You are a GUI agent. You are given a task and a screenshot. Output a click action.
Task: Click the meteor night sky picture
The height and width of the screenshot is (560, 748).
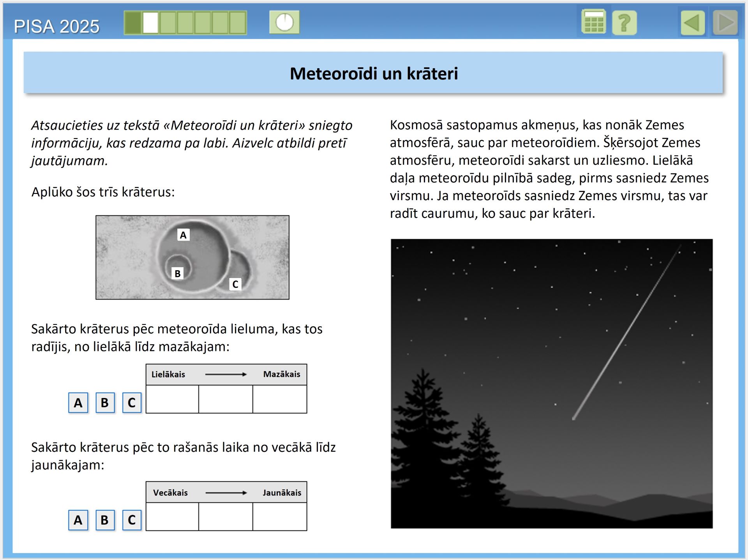click(x=552, y=384)
